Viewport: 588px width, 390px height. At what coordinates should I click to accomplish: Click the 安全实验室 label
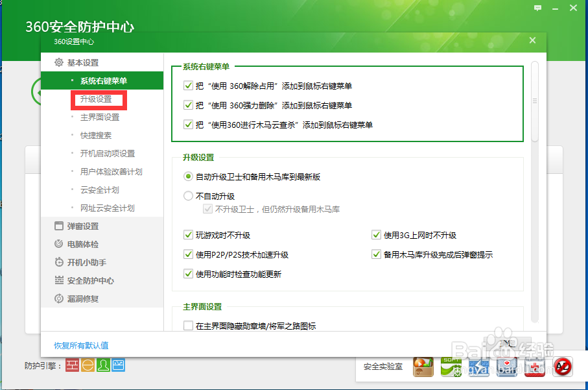pos(383,367)
